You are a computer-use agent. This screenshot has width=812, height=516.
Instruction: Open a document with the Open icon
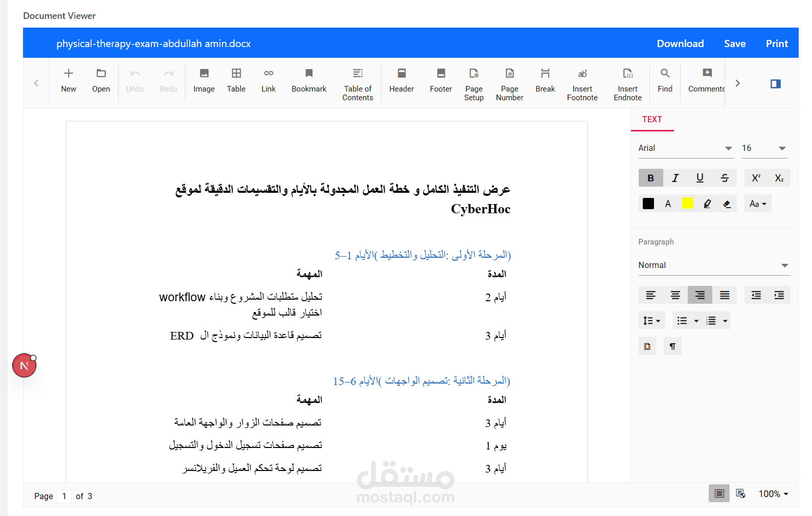point(101,81)
